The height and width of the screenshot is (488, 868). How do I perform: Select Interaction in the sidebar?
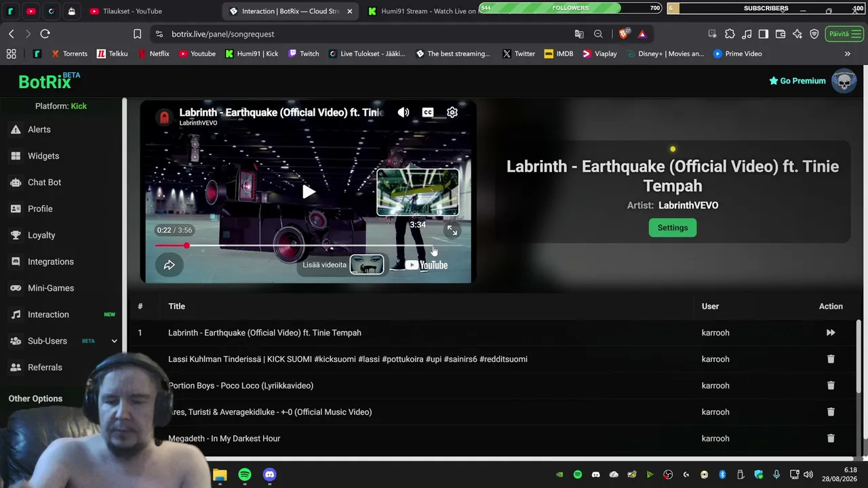pyautogui.click(x=48, y=314)
